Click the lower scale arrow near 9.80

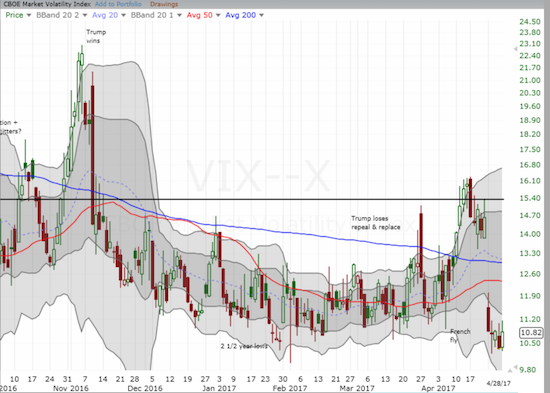click(x=515, y=367)
